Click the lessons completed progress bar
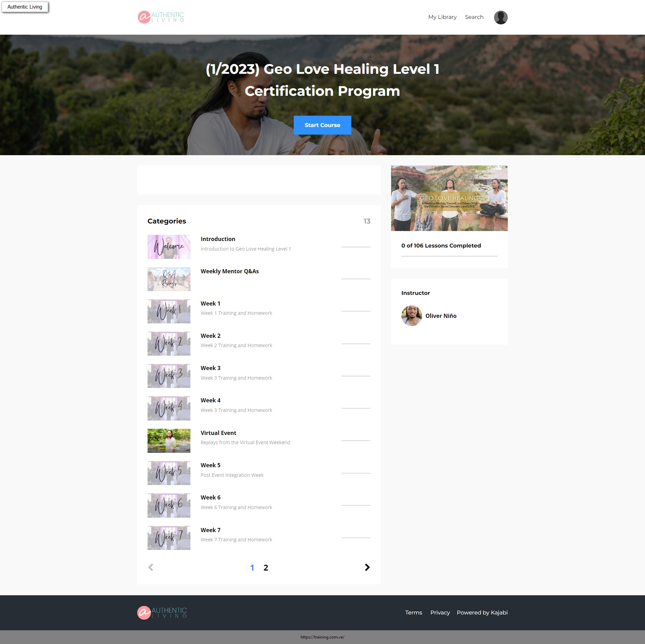This screenshot has width=645, height=644. pyautogui.click(x=449, y=256)
